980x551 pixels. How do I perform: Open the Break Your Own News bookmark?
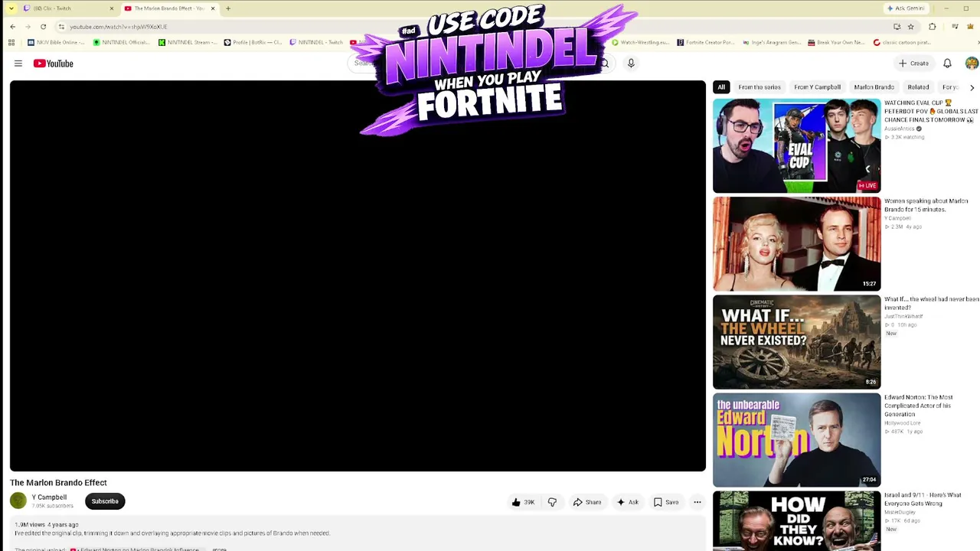coord(837,43)
